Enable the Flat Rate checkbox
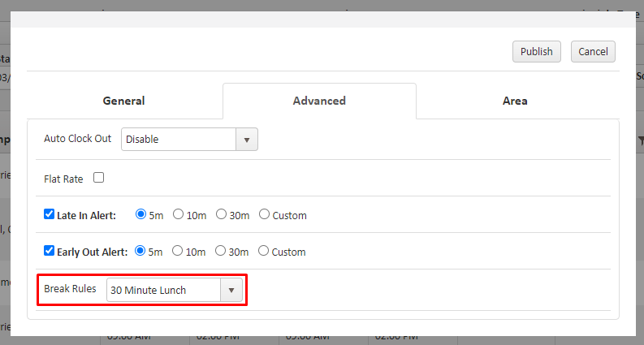Screen dimensions: 644x345 click(x=99, y=178)
